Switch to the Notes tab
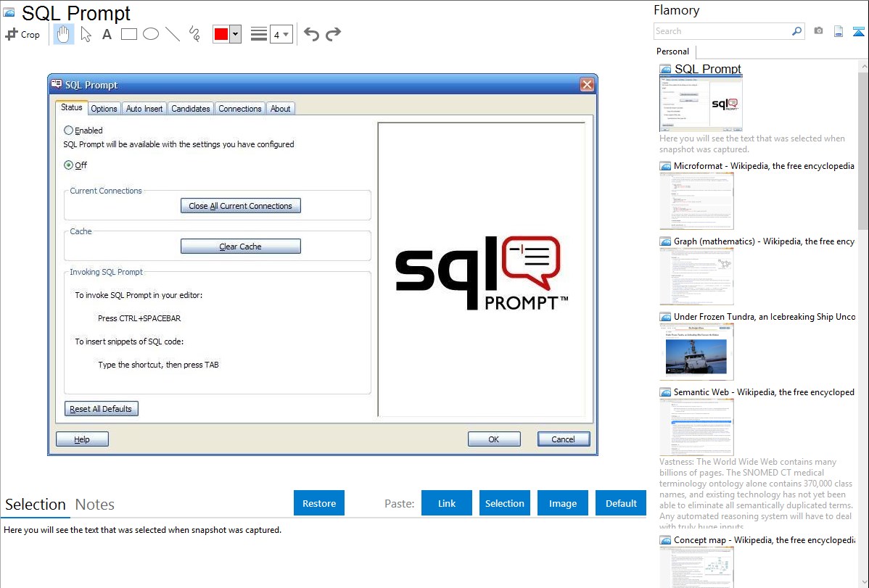 pos(95,505)
